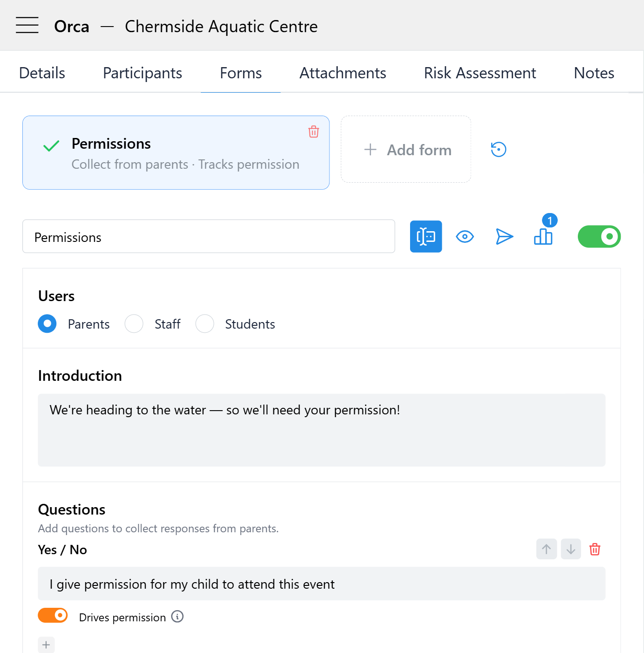Image resolution: width=644 pixels, height=653 pixels.
Task: Switch to the Participants tab
Action: point(142,73)
